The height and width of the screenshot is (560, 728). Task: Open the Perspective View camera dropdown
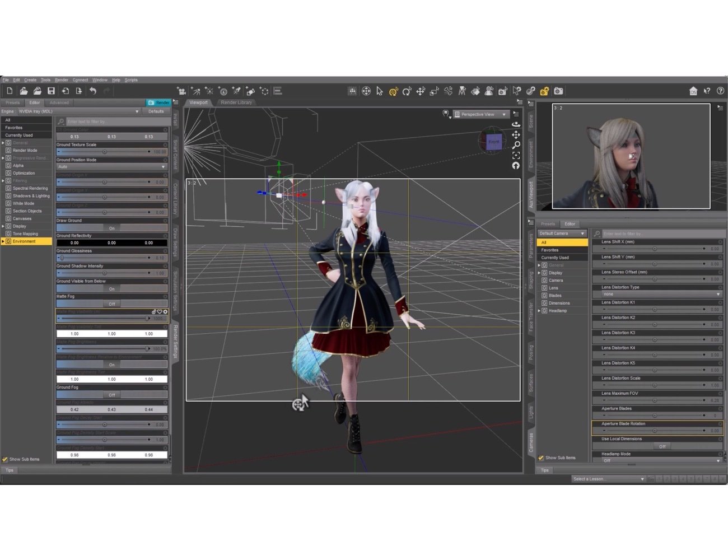[x=480, y=114]
